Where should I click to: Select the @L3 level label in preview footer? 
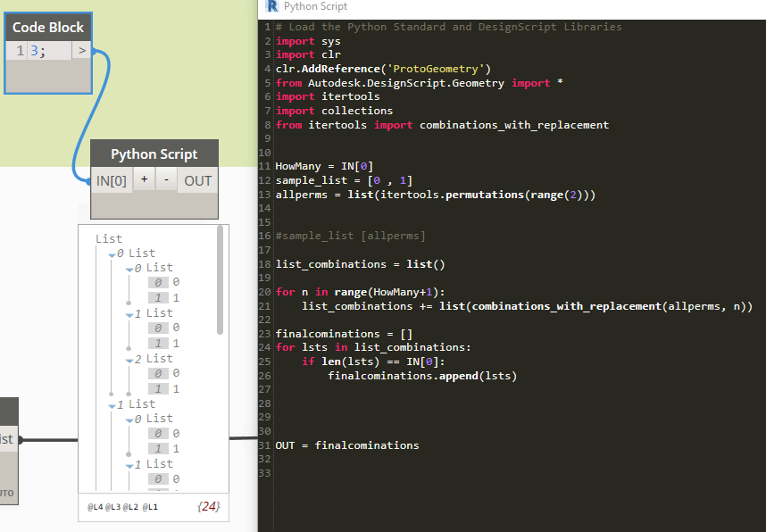(112, 507)
